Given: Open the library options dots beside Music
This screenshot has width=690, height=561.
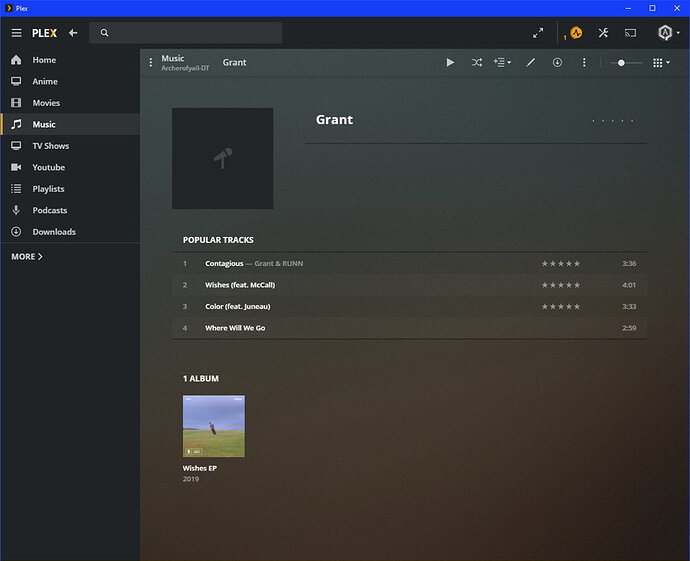Looking at the screenshot, I should 151,62.
